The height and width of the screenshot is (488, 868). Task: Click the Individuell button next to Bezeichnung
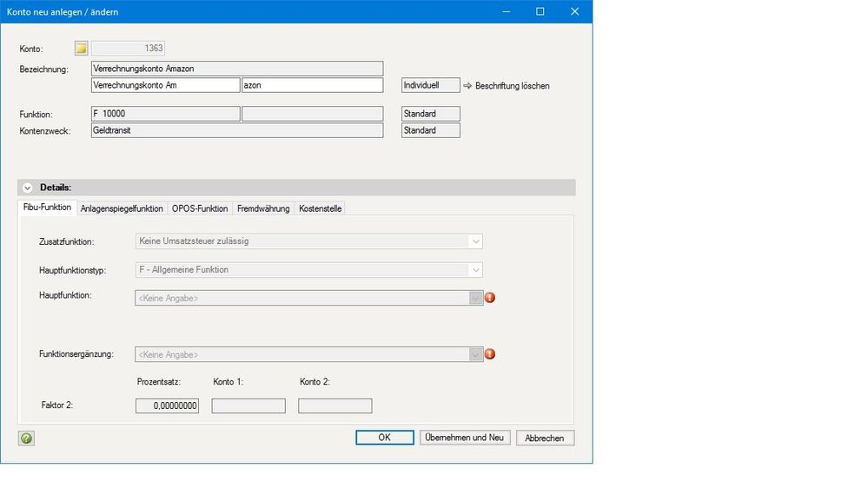[x=431, y=85]
